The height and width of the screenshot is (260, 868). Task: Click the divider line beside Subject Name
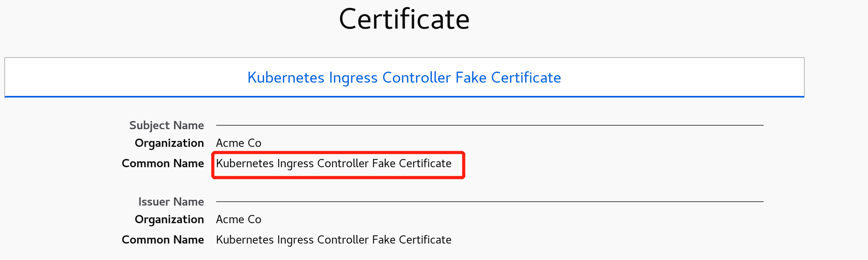[x=489, y=125]
